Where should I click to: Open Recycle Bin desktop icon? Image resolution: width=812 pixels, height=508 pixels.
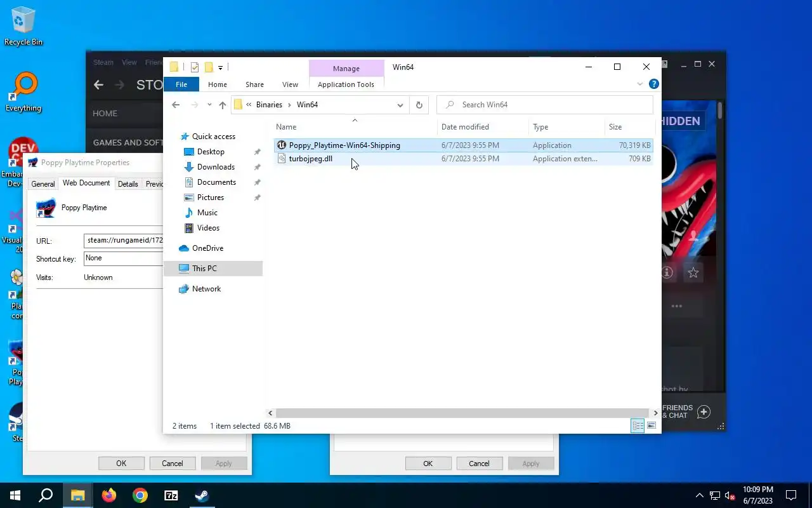coord(23,26)
